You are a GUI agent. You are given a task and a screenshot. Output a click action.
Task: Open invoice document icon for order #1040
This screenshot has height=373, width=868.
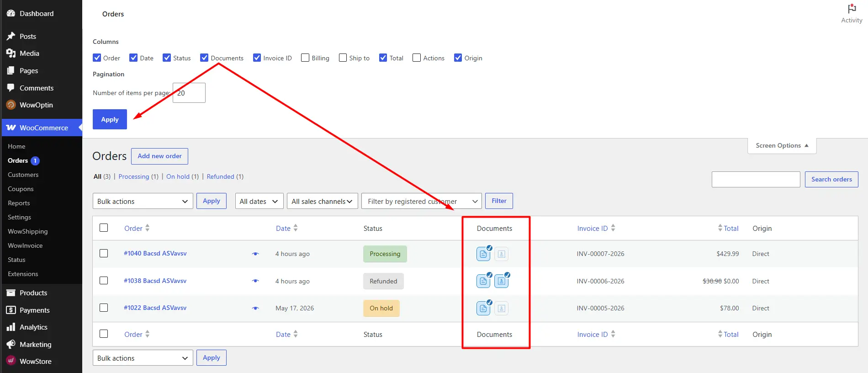tap(483, 254)
